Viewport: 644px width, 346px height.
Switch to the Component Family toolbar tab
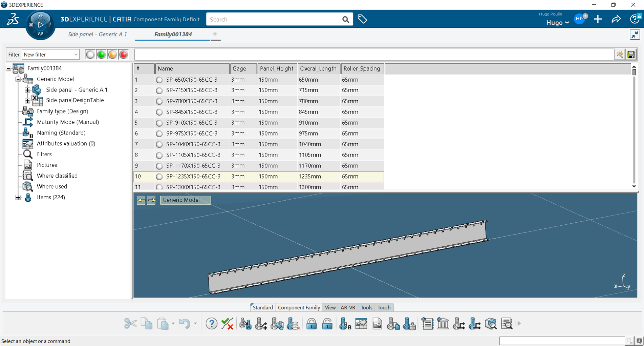[x=299, y=307]
